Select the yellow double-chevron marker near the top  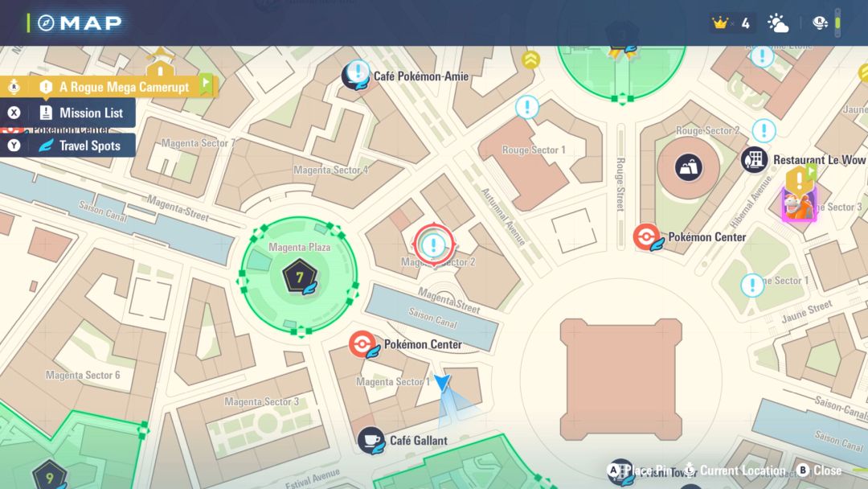pos(530,59)
